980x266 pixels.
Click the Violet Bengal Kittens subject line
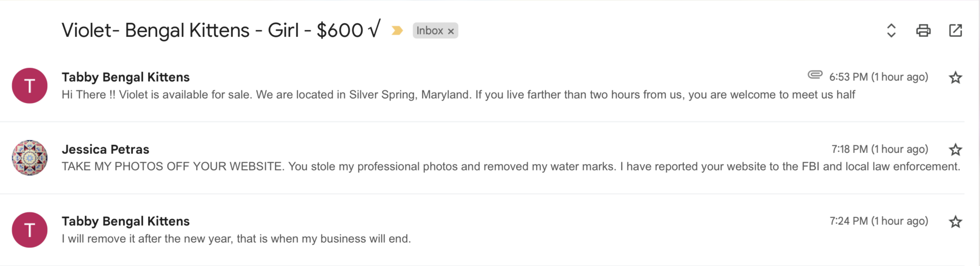click(221, 30)
